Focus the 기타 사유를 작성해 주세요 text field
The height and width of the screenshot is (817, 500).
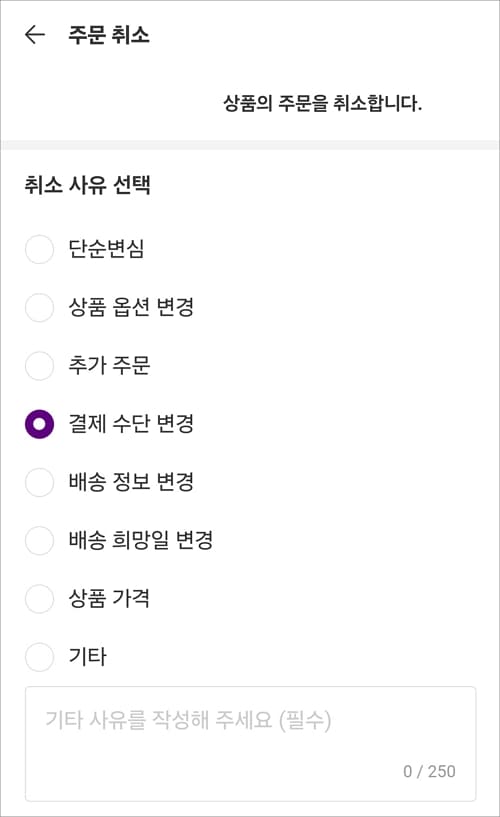coord(251,744)
